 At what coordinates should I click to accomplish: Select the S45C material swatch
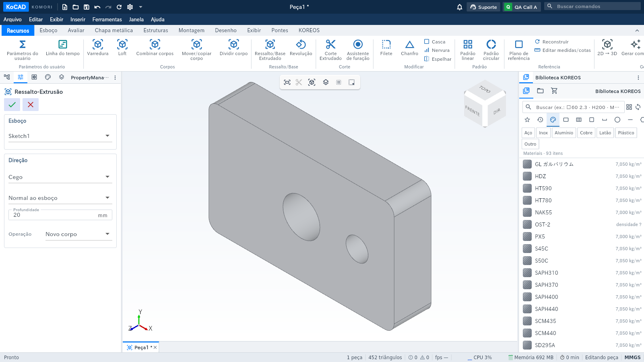[x=527, y=249]
